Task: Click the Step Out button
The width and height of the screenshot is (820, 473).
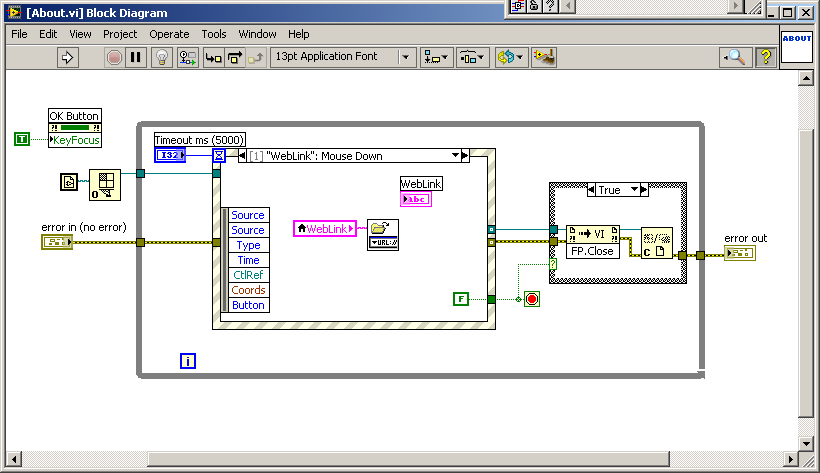Action: [x=256, y=57]
